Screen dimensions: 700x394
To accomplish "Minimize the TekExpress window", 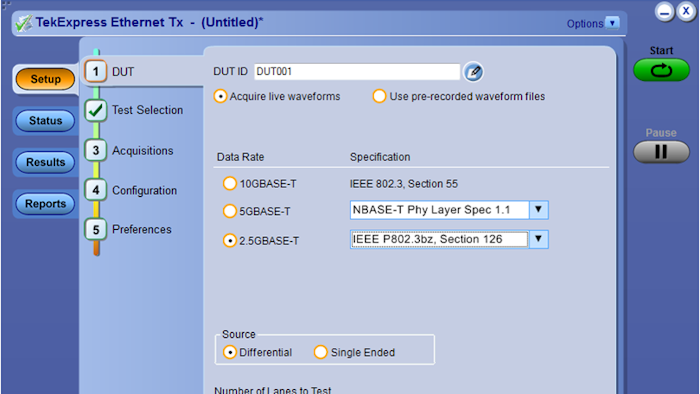I will tap(664, 12).
